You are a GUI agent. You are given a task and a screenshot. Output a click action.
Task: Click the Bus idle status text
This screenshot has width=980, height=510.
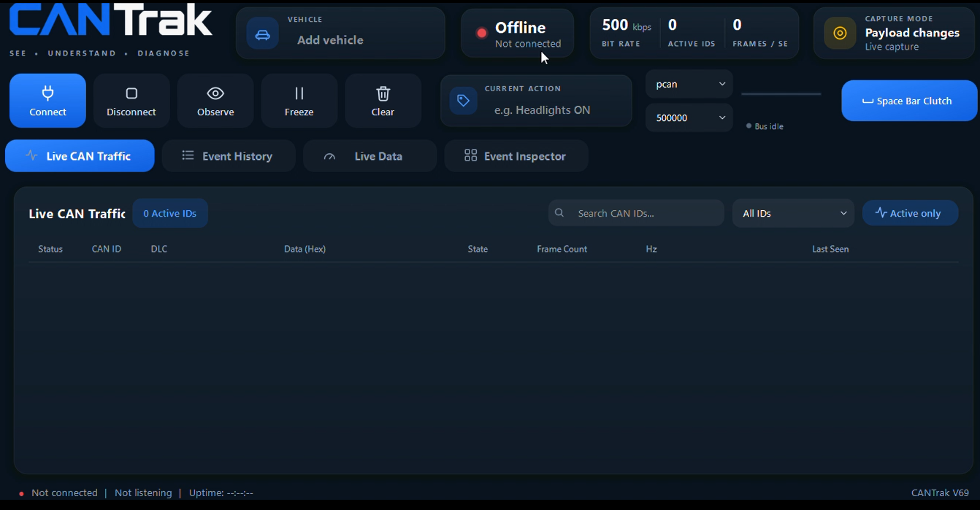click(769, 126)
